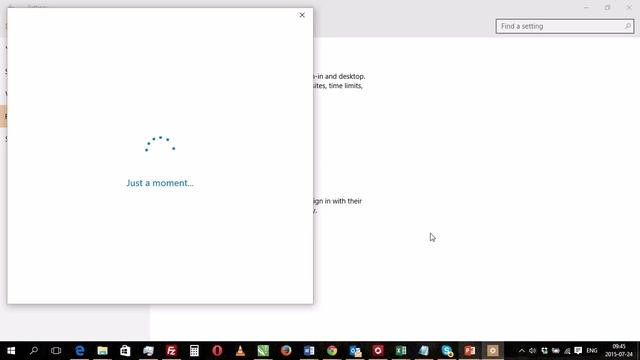Open the Windows Store taskbar icon
Viewport: 640px width, 360px height.
(x=125, y=351)
